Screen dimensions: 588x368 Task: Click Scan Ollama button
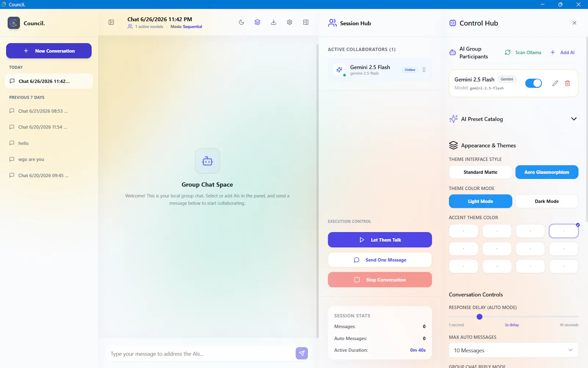[x=523, y=53]
